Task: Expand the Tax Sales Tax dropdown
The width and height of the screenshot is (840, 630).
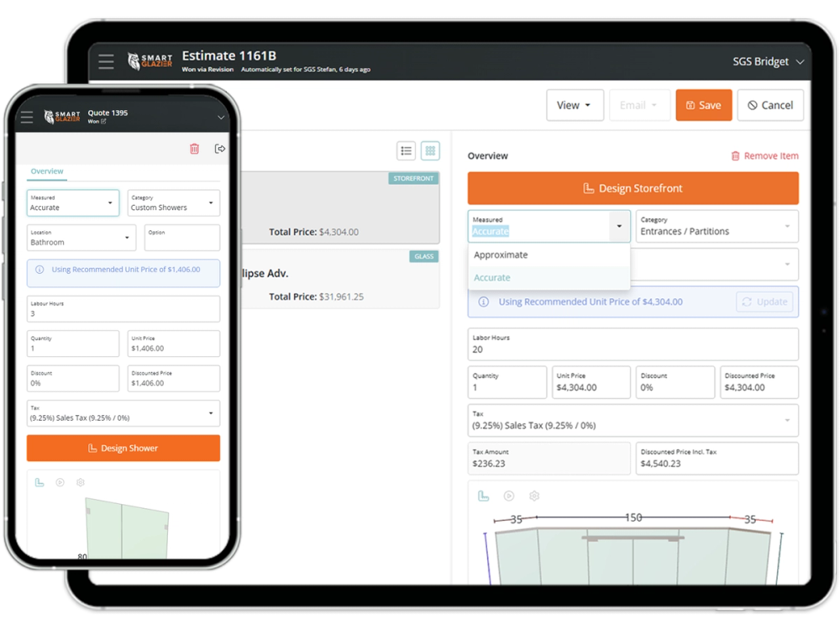Action: click(x=633, y=420)
